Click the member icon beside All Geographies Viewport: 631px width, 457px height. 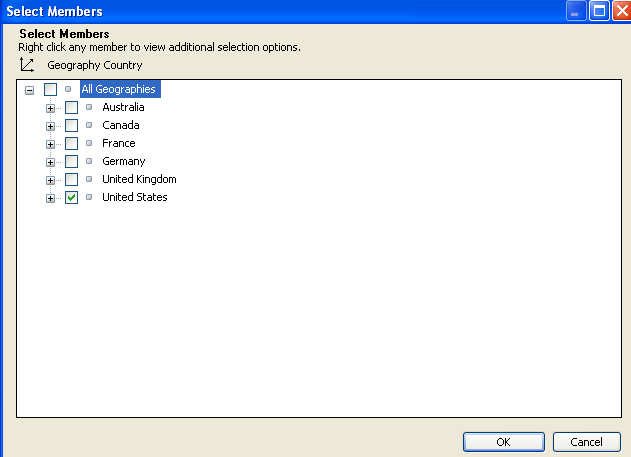(68, 89)
